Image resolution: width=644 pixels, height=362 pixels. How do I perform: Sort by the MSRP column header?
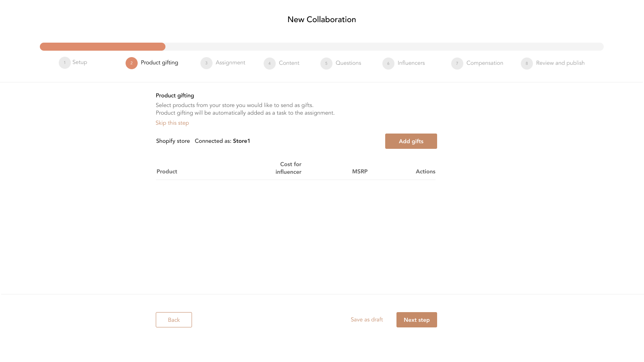click(359, 171)
